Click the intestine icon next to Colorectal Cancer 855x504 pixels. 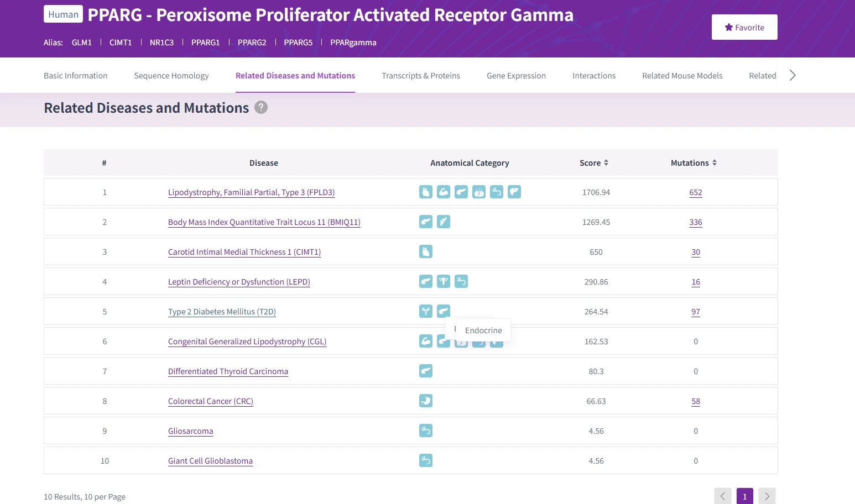pos(425,401)
